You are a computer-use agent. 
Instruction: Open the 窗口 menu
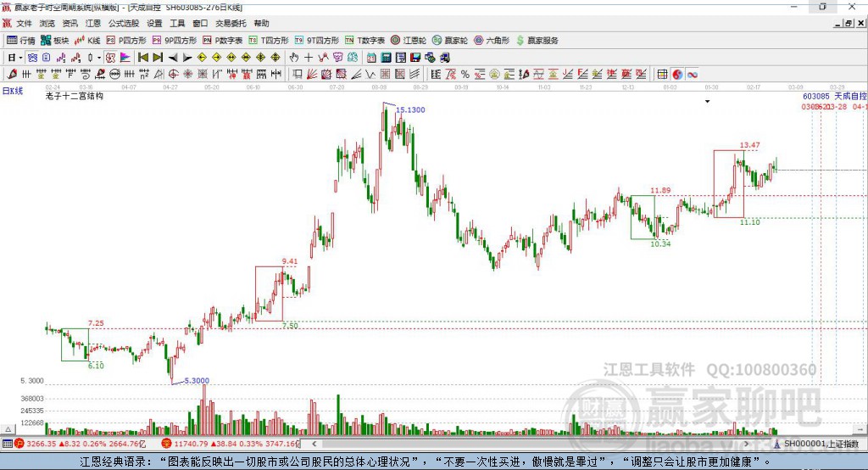tap(200, 23)
